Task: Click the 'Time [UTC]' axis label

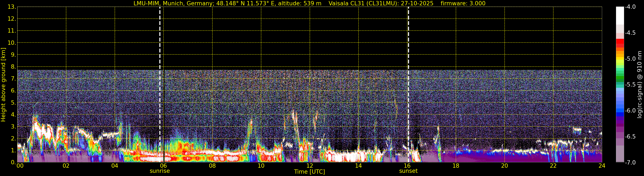Action: (x=310, y=172)
